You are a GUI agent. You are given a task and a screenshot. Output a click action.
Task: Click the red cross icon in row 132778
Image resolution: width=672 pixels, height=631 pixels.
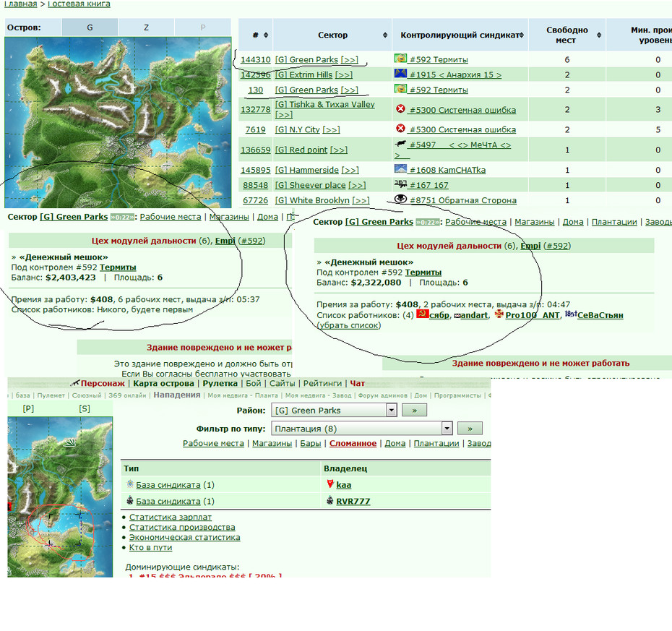coord(400,109)
